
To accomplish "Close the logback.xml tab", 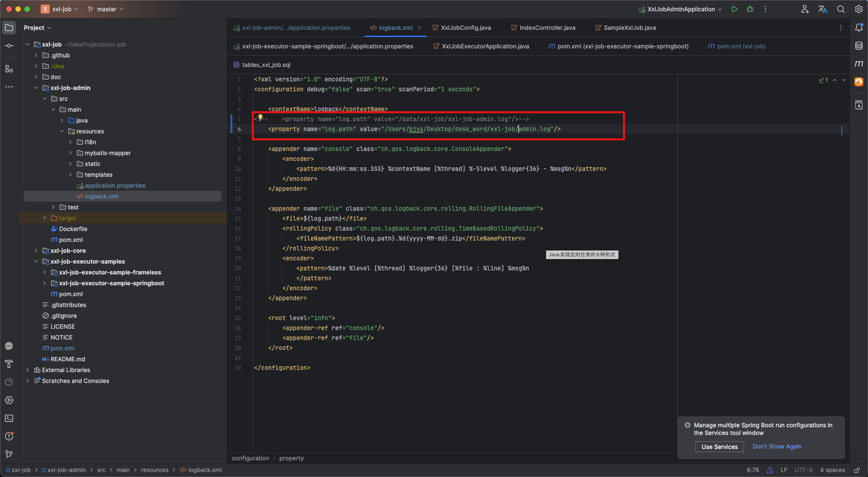I will tap(420, 28).
